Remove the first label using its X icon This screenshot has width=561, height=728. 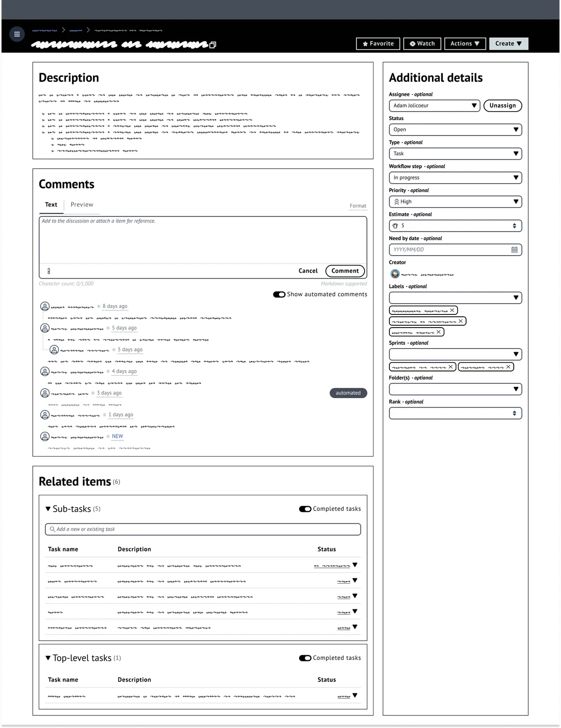[x=452, y=310]
